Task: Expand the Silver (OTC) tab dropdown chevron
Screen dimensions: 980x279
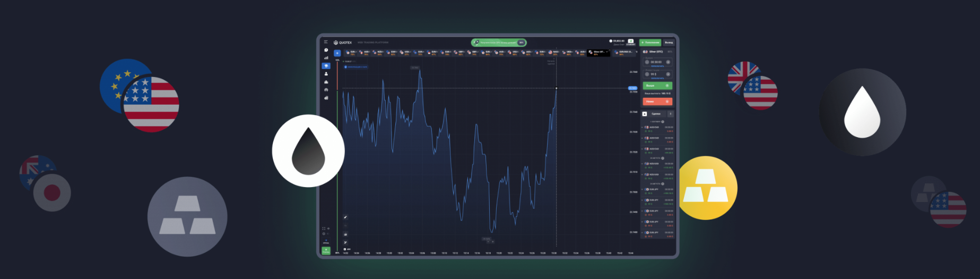Action: point(607,52)
